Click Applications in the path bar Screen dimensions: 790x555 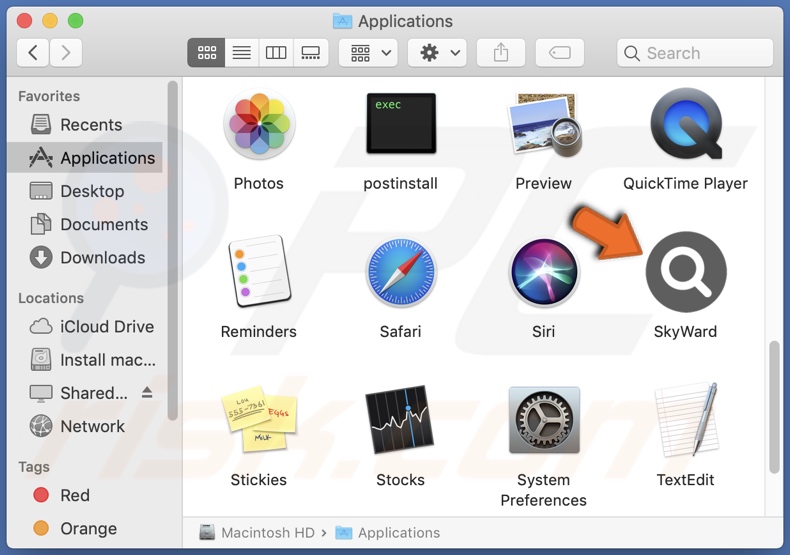(387, 532)
